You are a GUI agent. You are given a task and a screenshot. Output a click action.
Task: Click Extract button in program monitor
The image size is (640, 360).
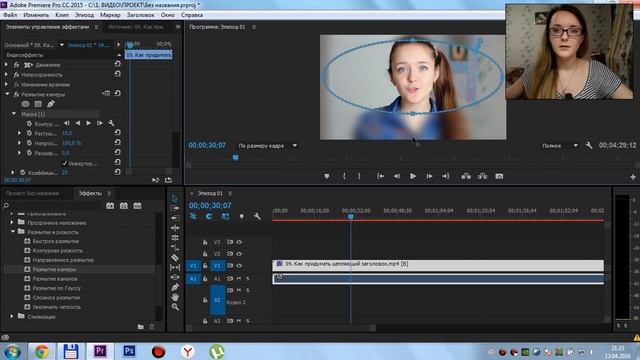[482, 176]
